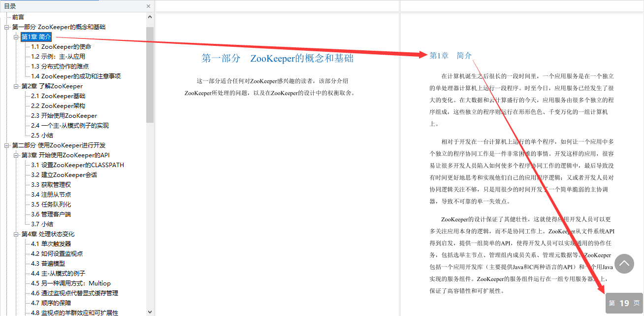
Task: Go to 4.1 单次触发器
Action: point(51,244)
